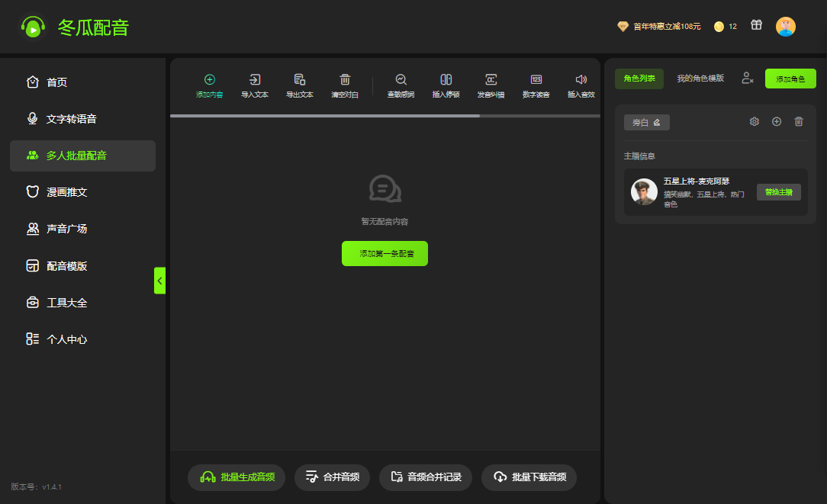
Task: Click the gold coin balance showing 12
Action: click(x=726, y=27)
